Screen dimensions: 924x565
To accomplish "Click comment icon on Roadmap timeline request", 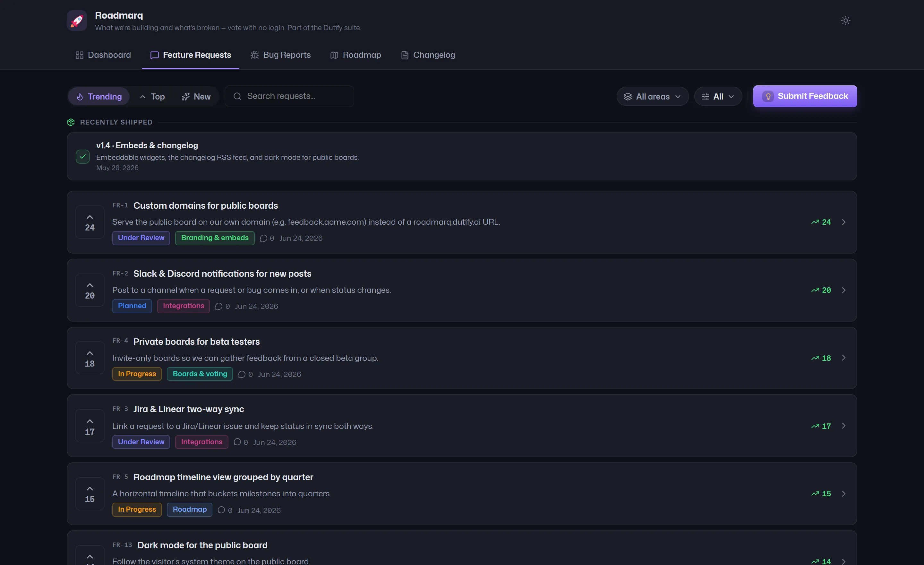I will point(221,510).
